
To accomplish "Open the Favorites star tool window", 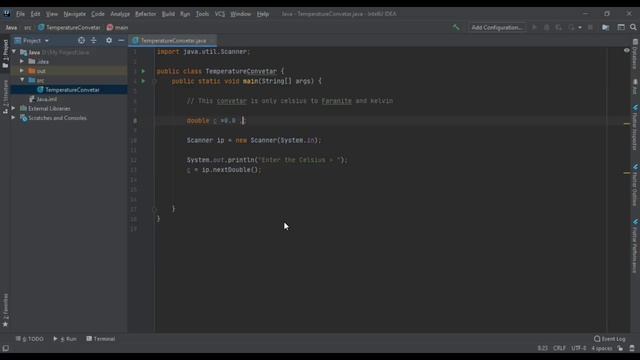I will pyautogui.click(x=5, y=310).
